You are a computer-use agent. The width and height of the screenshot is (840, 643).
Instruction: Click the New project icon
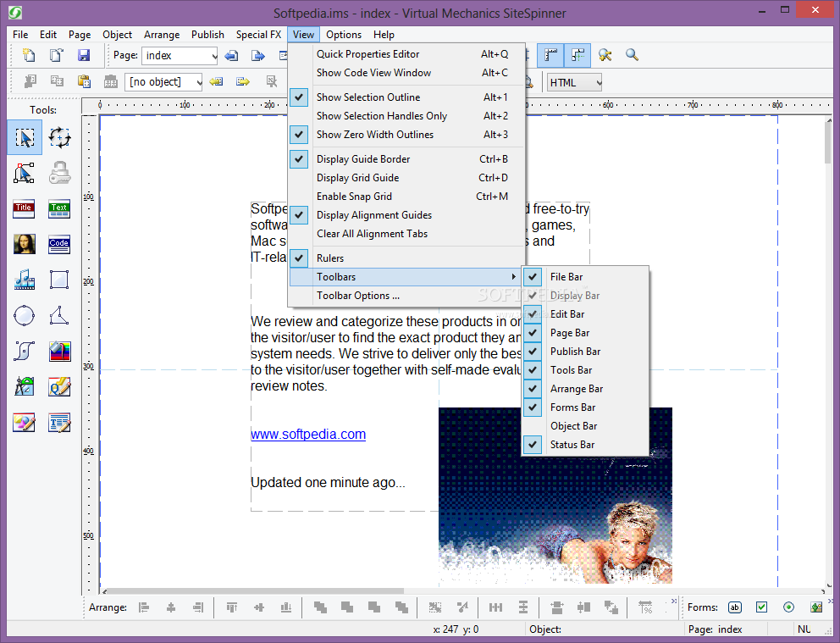pyautogui.click(x=29, y=55)
